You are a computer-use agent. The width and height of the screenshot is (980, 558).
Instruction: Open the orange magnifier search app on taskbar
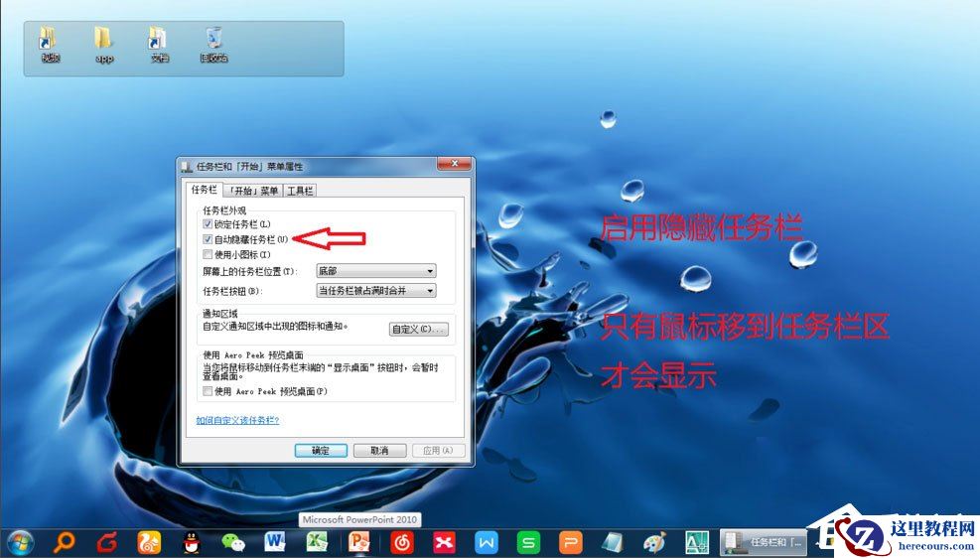(x=65, y=542)
